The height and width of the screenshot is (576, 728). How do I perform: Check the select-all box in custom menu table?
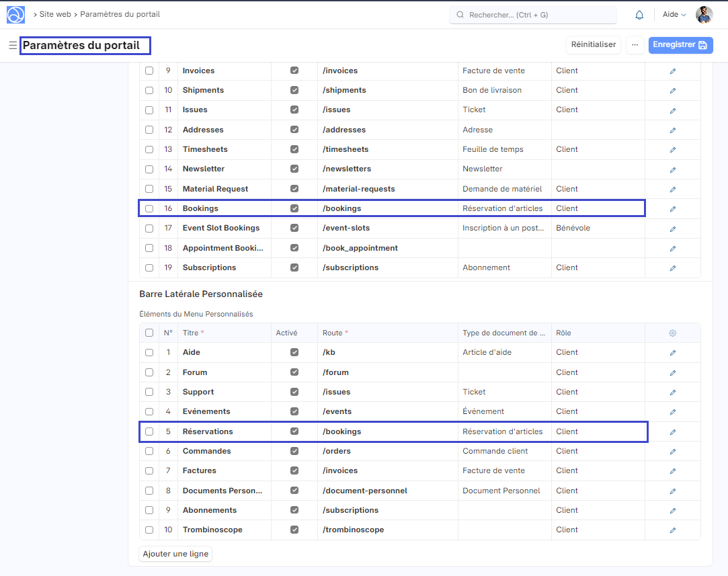(149, 333)
